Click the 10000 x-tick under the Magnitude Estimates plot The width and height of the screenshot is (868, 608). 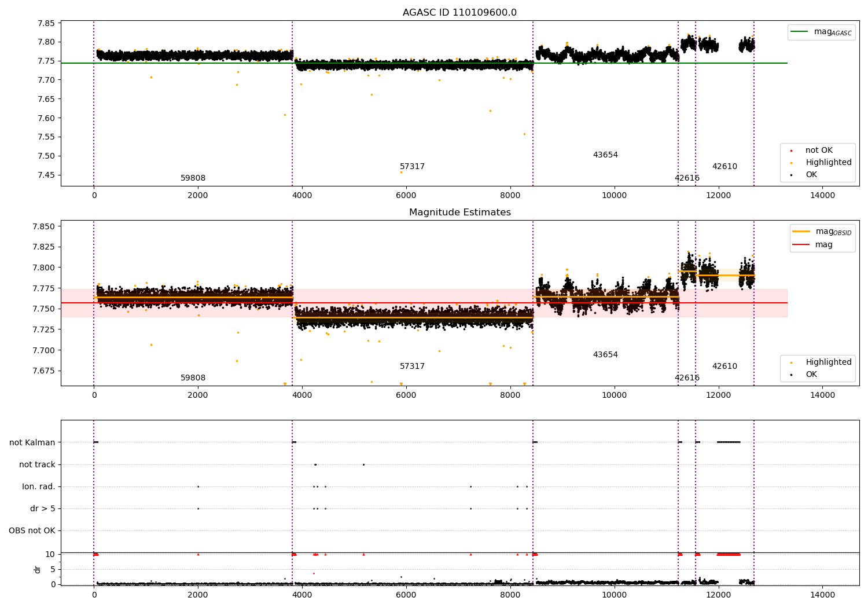click(615, 395)
